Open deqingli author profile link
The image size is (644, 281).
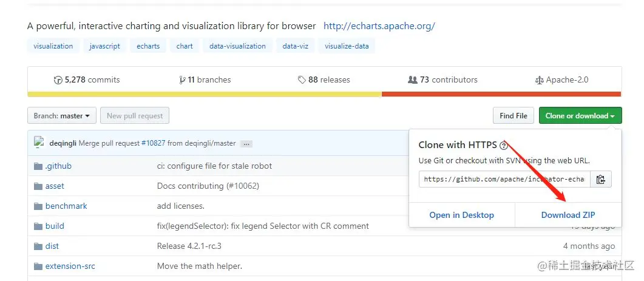pos(63,143)
